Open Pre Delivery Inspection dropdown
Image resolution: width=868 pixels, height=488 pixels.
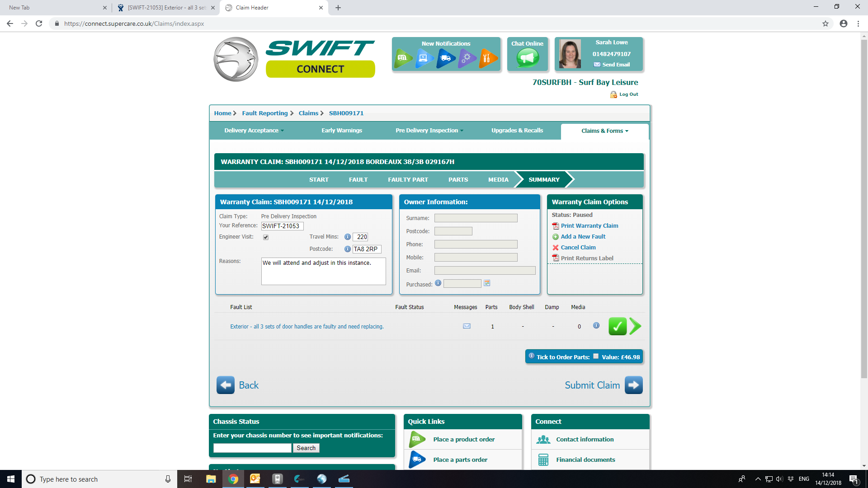429,131
